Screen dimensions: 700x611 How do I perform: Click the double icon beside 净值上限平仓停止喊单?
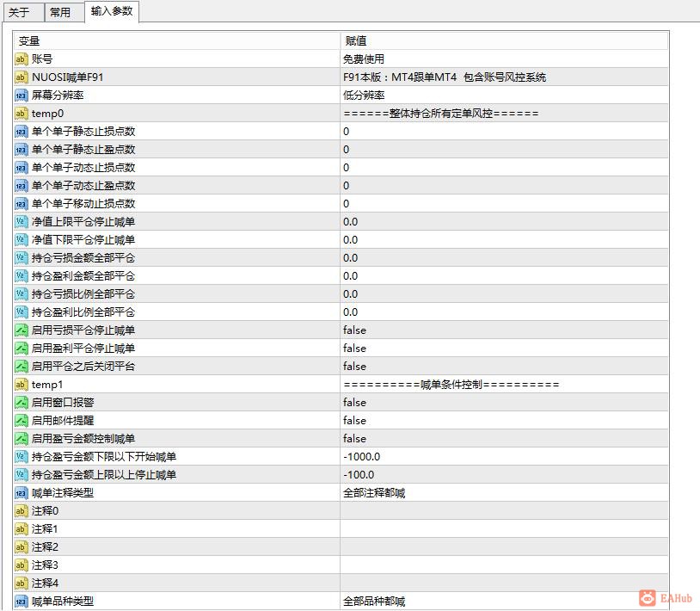[21, 221]
